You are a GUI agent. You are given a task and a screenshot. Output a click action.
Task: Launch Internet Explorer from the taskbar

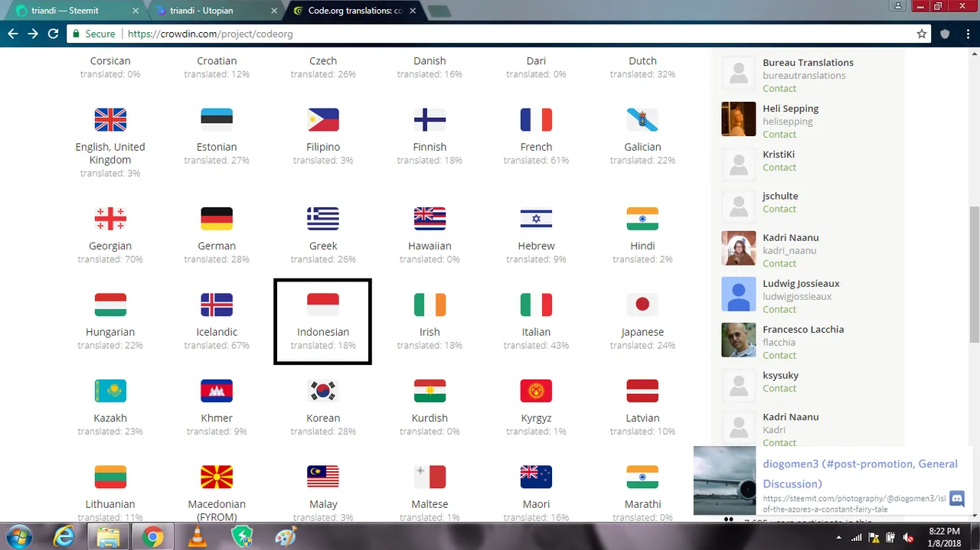click(x=64, y=538)
